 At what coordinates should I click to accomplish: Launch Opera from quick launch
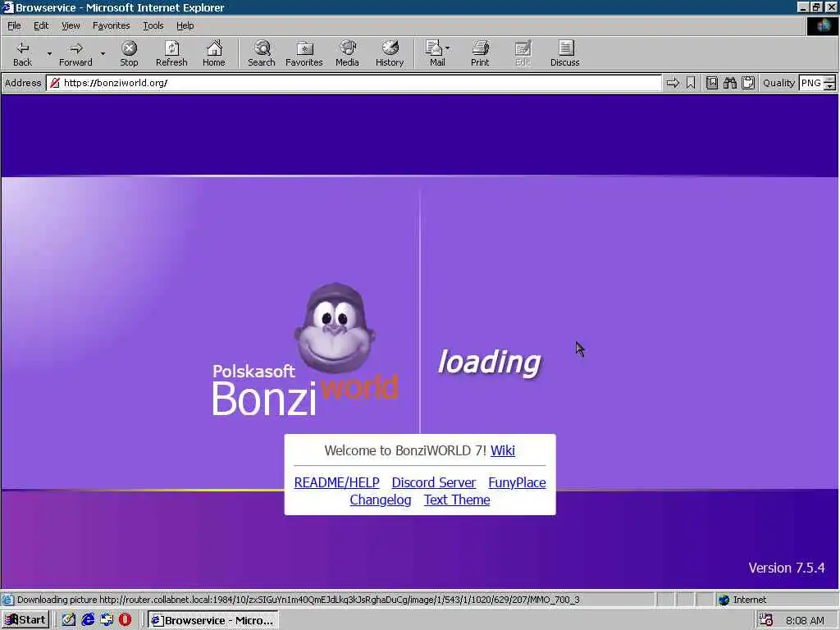125,620
